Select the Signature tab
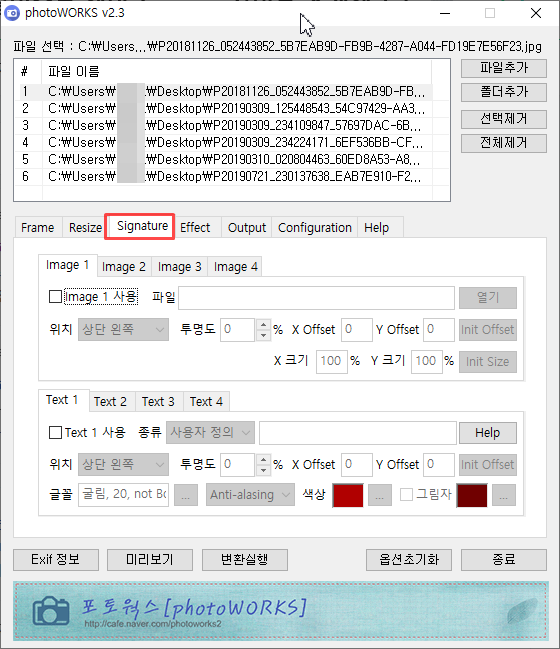Viewport: 560px width, 649px height. click(142, 226)
